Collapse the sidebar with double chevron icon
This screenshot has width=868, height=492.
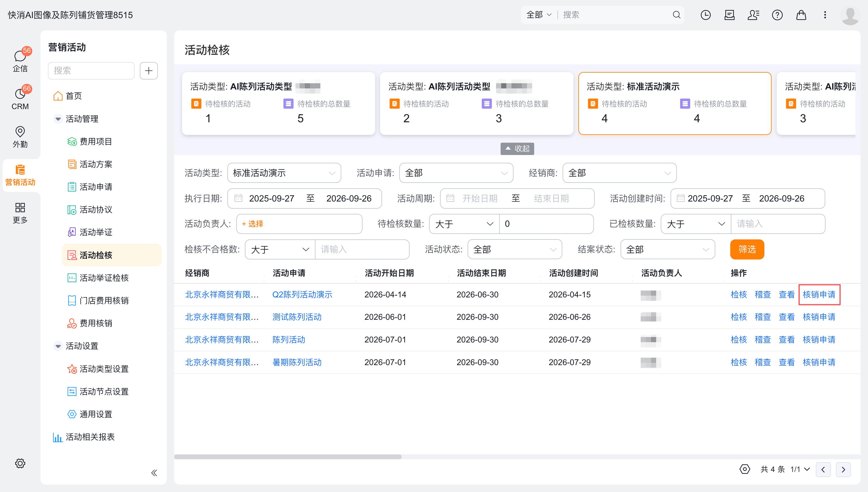[154, 472]
